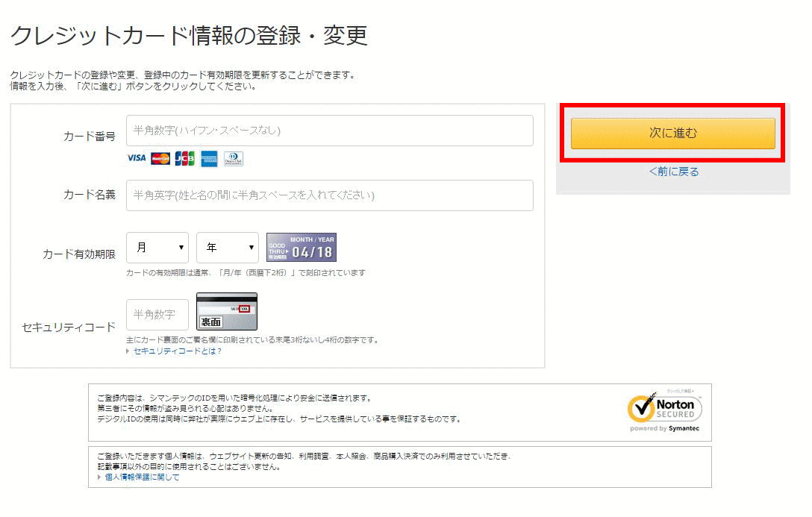Click the American Express logo

[209, 158]
